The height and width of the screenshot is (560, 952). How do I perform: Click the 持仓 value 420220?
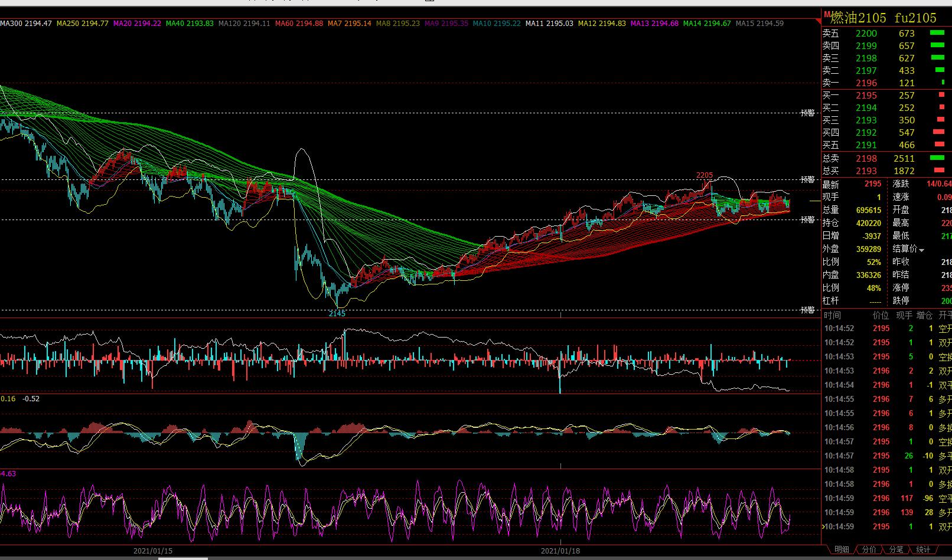tap(869, 223)
